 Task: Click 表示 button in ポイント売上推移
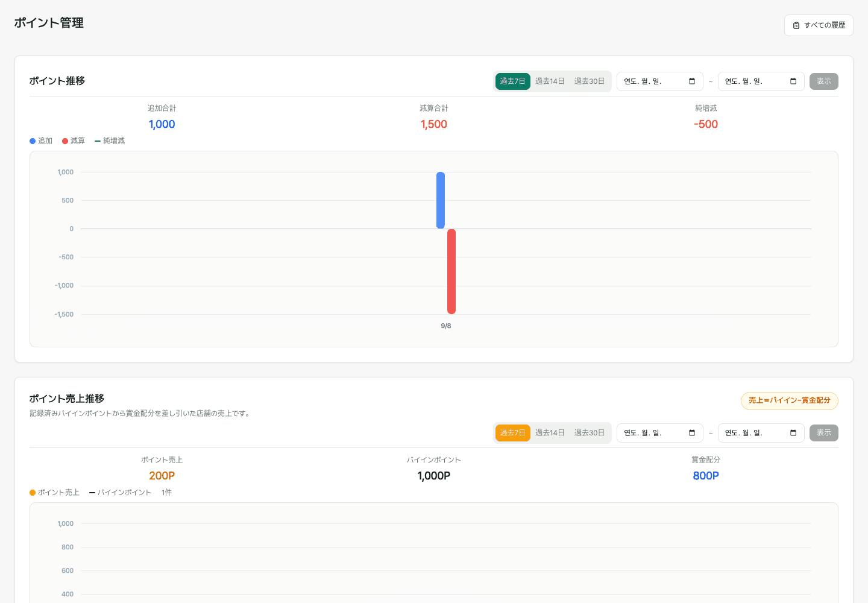pos(824,433)
